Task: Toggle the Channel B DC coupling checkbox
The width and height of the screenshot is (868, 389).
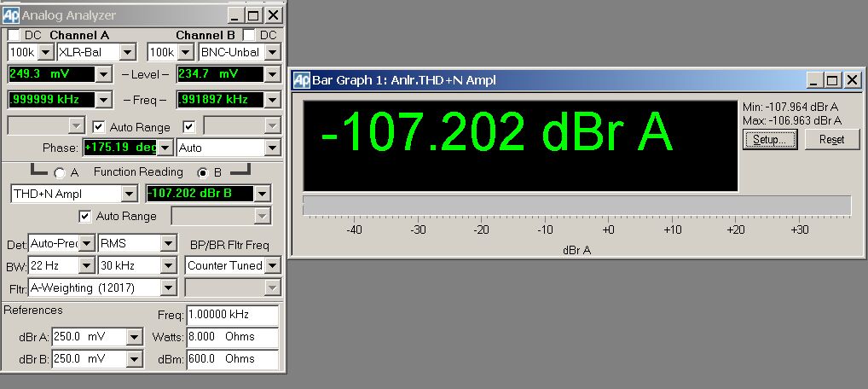Action: click(x=249, y=36)
